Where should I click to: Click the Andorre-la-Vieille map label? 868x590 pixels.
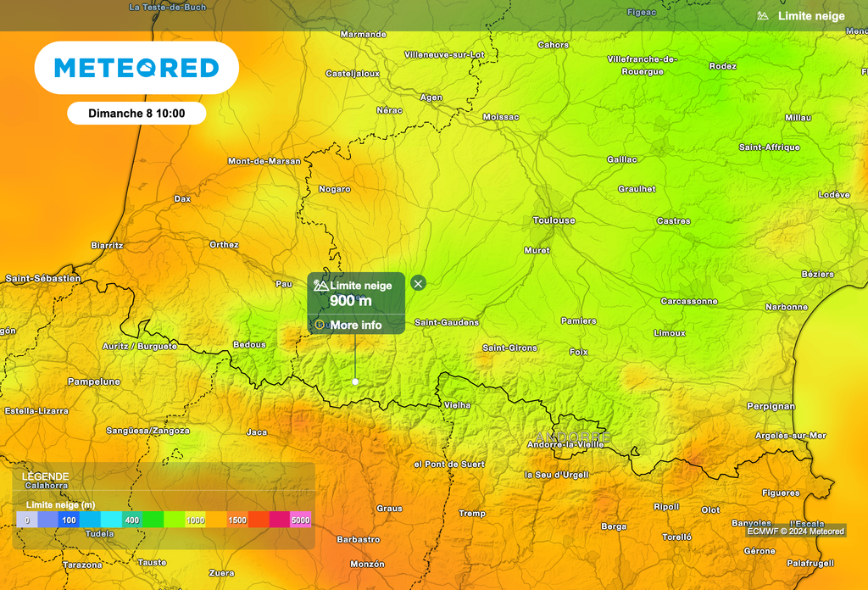(x=565, y=444)
